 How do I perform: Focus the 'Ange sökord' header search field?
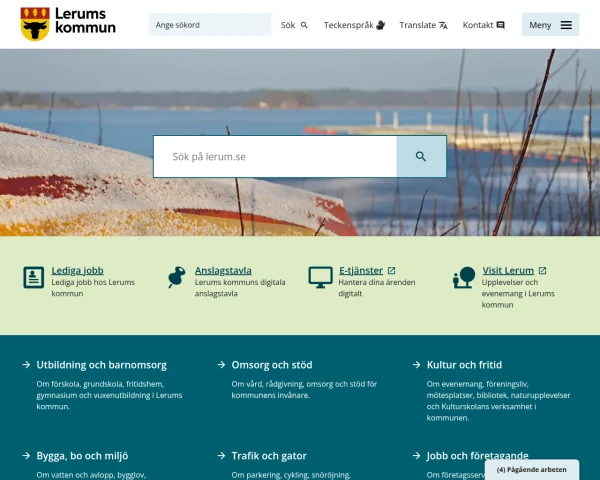(x=210, y=24)
